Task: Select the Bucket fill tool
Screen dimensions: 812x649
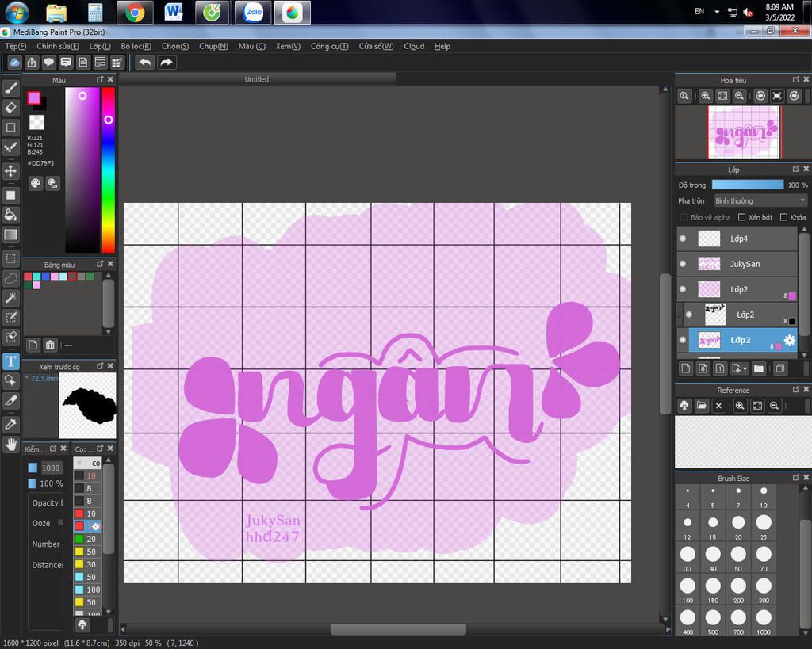Action: [x=11, y=216]
